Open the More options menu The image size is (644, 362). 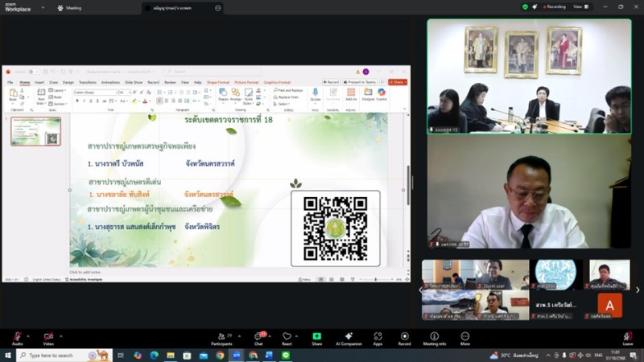tap(465, 338)
